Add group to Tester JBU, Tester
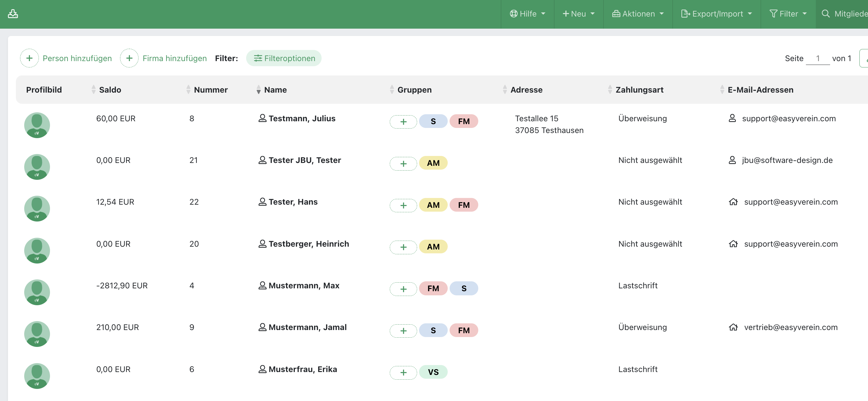The width and height of the screenshot is (868, 401). [403, 164]
